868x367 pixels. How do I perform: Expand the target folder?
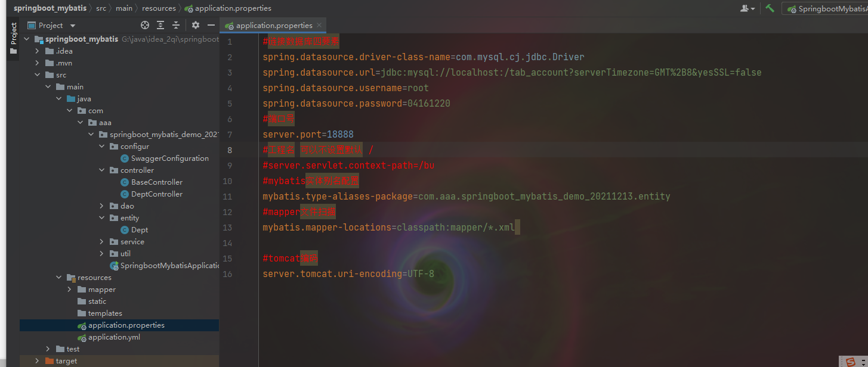click(37, 361)
